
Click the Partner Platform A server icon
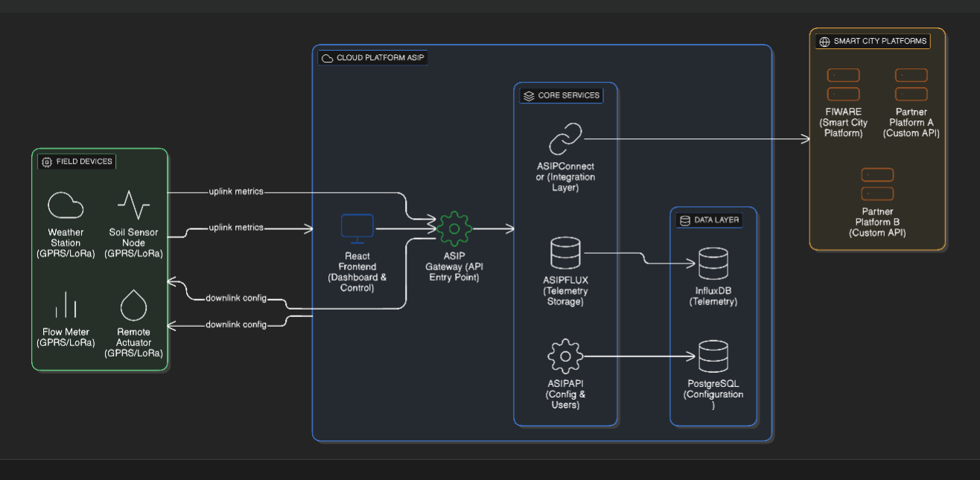point(911,85)
